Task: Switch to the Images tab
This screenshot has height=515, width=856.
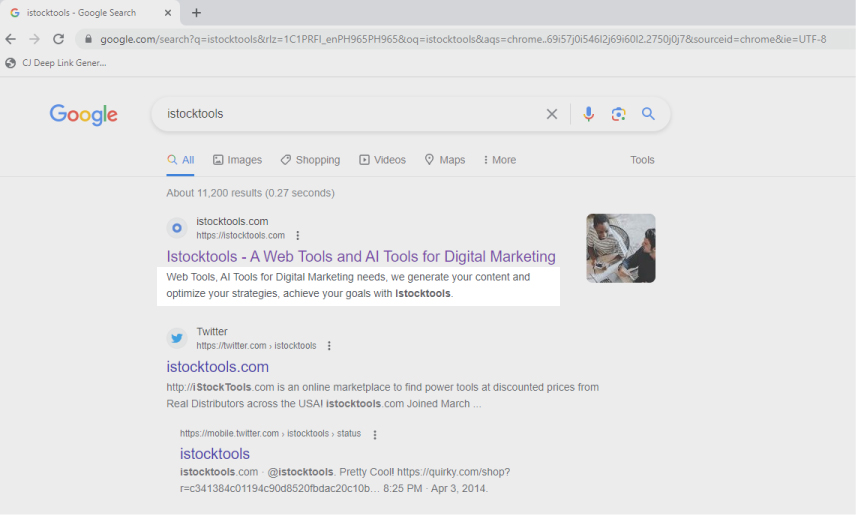Action: pos(237,160)
